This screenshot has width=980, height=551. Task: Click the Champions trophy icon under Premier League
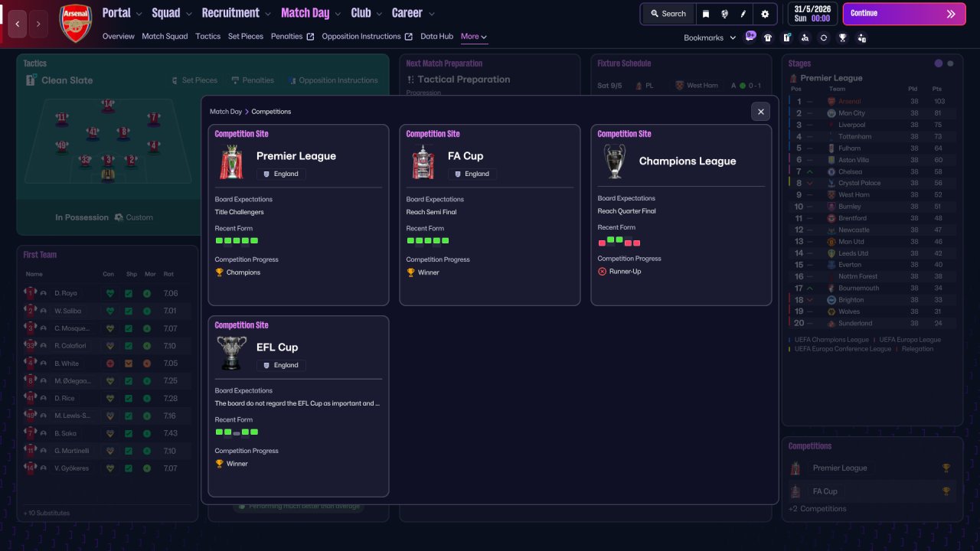[x=220, y=272]
